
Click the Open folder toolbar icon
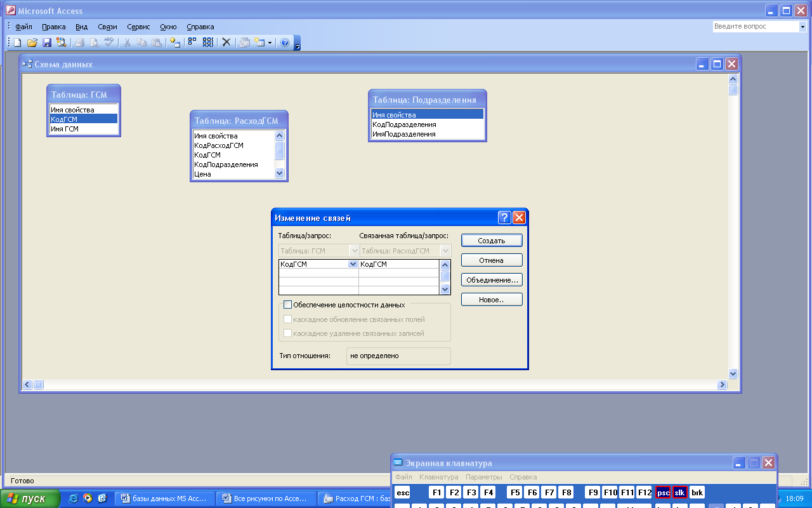point(32,43)
